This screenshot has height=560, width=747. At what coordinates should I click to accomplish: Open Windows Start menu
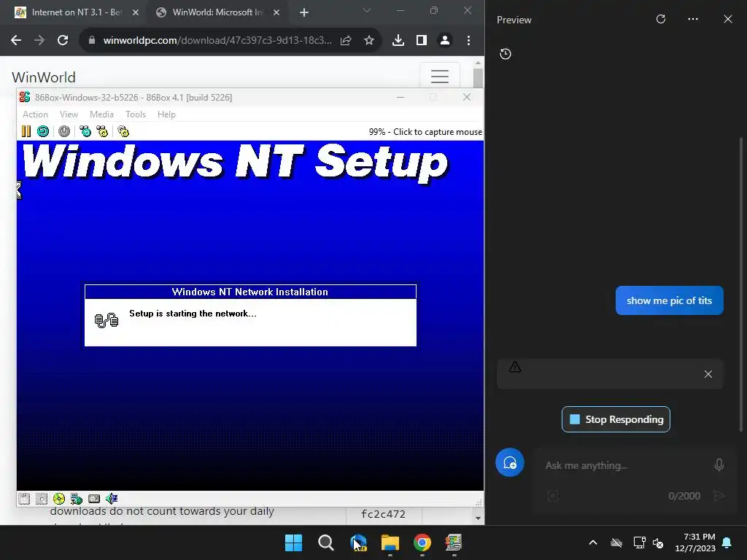coord(293,542)
